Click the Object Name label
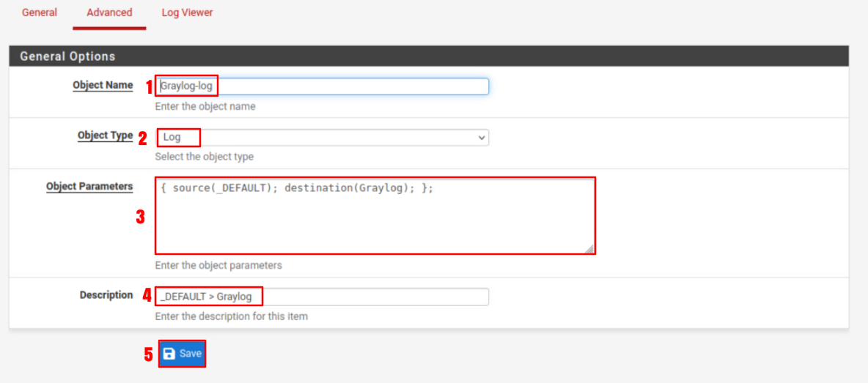868x383 pixels. pyautogui.click(x=103, y=85)
